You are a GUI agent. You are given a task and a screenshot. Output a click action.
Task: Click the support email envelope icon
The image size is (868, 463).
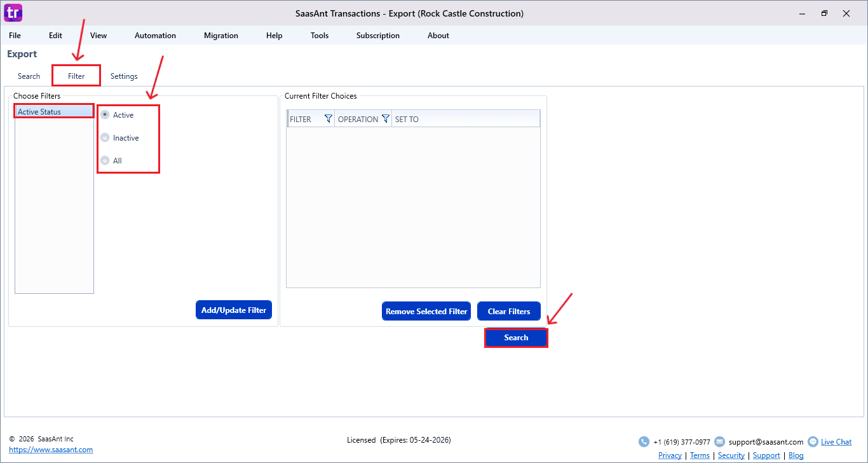[719, 442]
